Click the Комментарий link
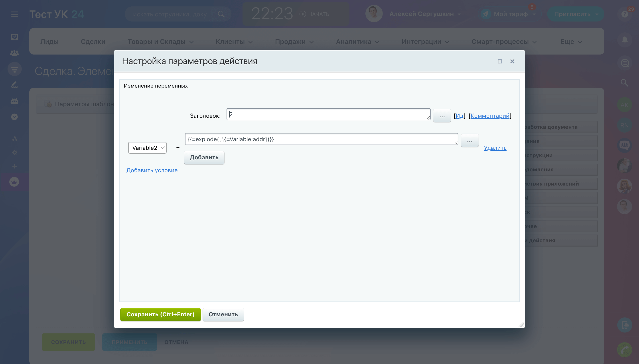The width and height of the screenshot is (639, 364). pos(490,116)
